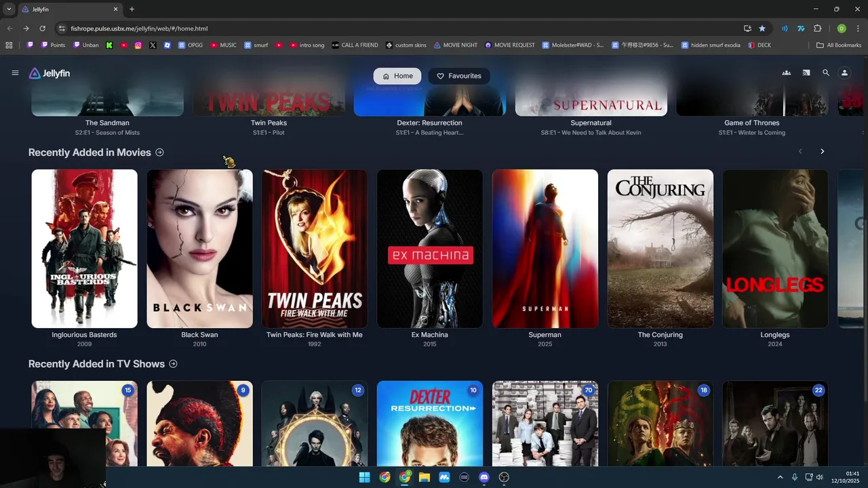868x488 pixels.
Task: Open the taskbar clock and date
Action: point(846,477)
